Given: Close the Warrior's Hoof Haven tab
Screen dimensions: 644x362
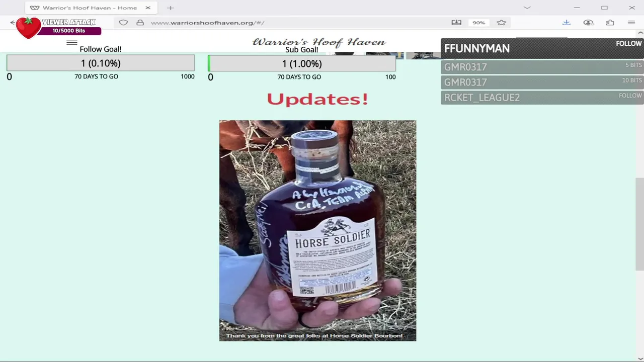Looking at the screenshot, I should click(148, 8).
